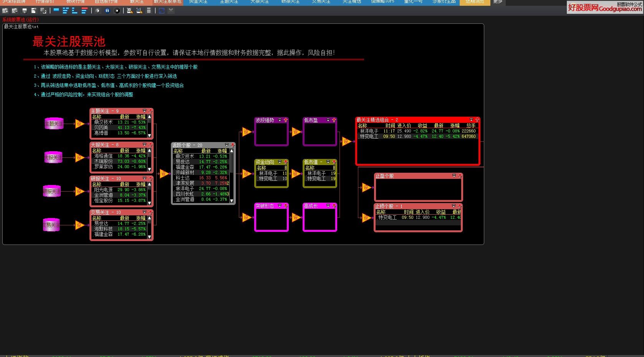The height and width of the screenshot is (357, 644).
Task: Switch to the 自选股行情 tab
Action: [x=106, y=2]
